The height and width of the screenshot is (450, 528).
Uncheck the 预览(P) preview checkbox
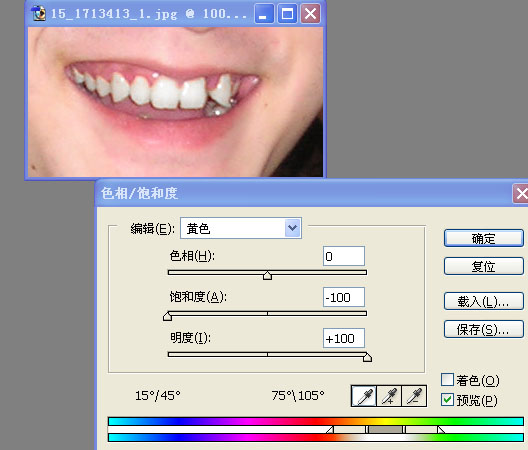click(447, 400)
